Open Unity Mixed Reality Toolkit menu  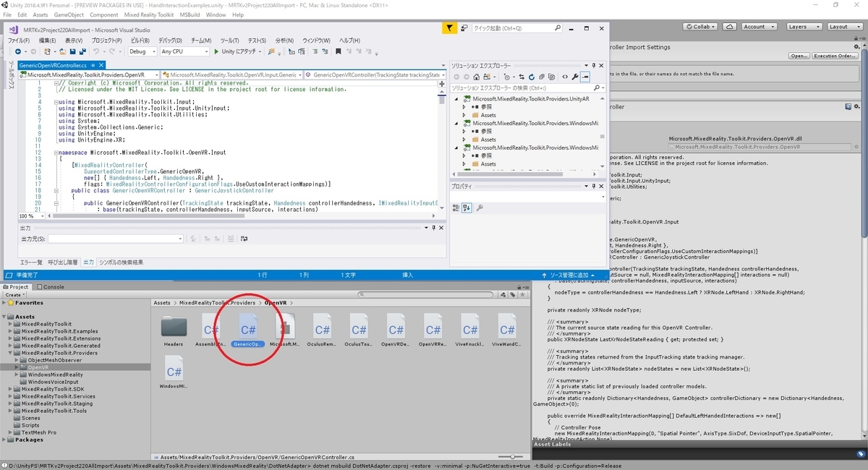click(148, 14)
